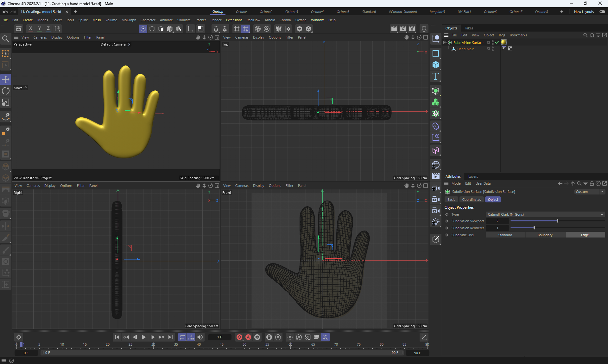
Task: Select the Scale tool in the left toolbar
Action: [x=6, y=102]
